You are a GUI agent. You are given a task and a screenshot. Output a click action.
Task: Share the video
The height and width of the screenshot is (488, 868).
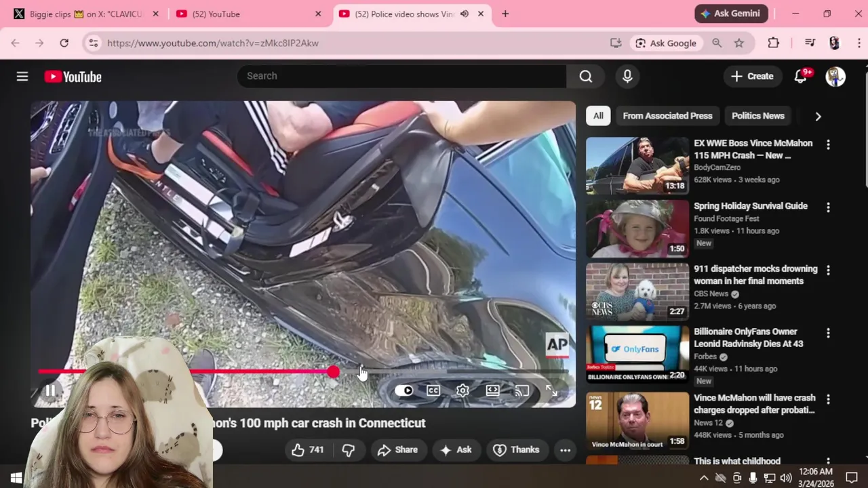pyautogui.click(x=397, y=450)
